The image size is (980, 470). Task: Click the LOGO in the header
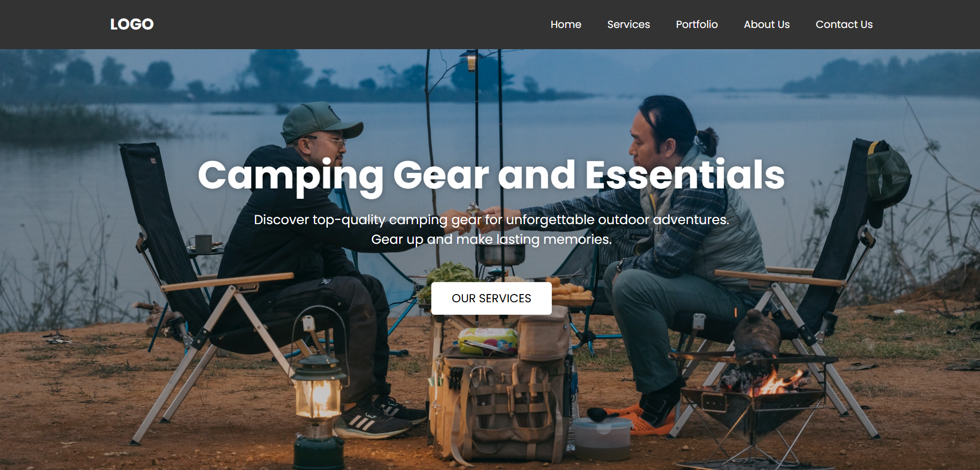132,24
